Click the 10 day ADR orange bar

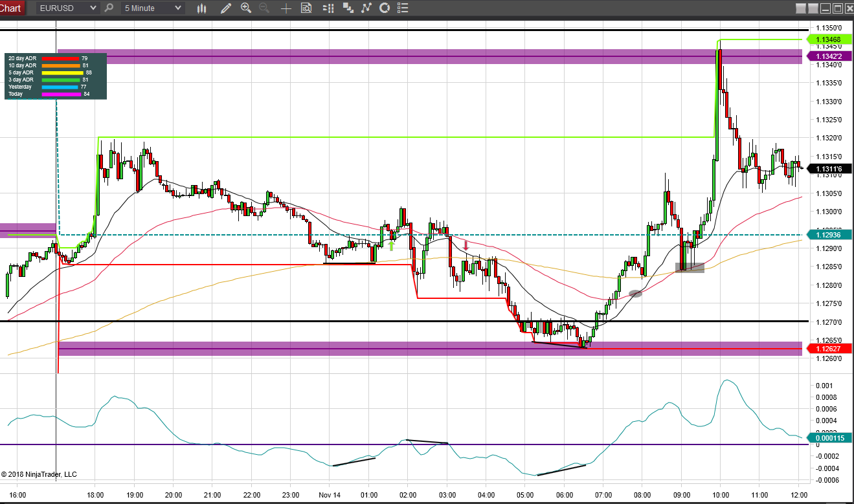(x=60, y=65)
